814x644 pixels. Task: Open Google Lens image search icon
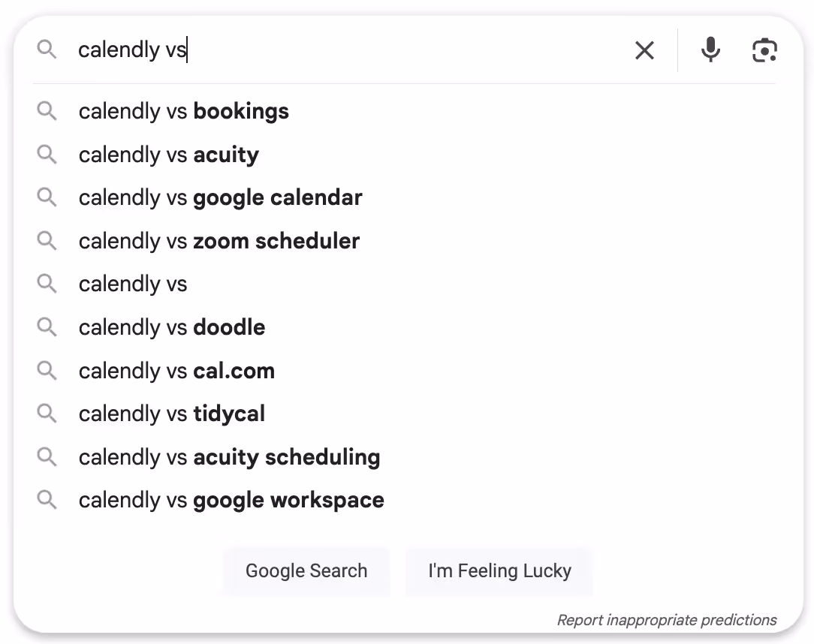point(764,50)
